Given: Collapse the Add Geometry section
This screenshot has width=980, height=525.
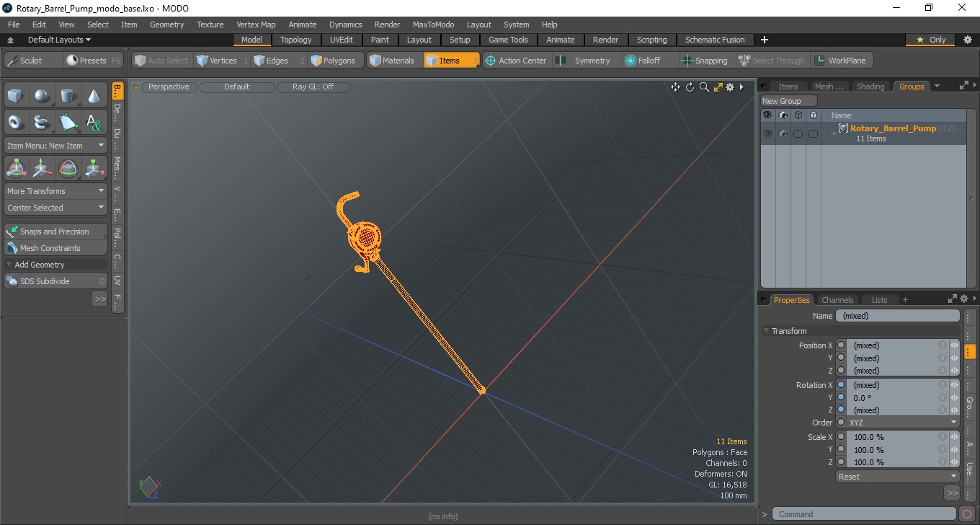Looking at the screenshot, I should [9, 265].
